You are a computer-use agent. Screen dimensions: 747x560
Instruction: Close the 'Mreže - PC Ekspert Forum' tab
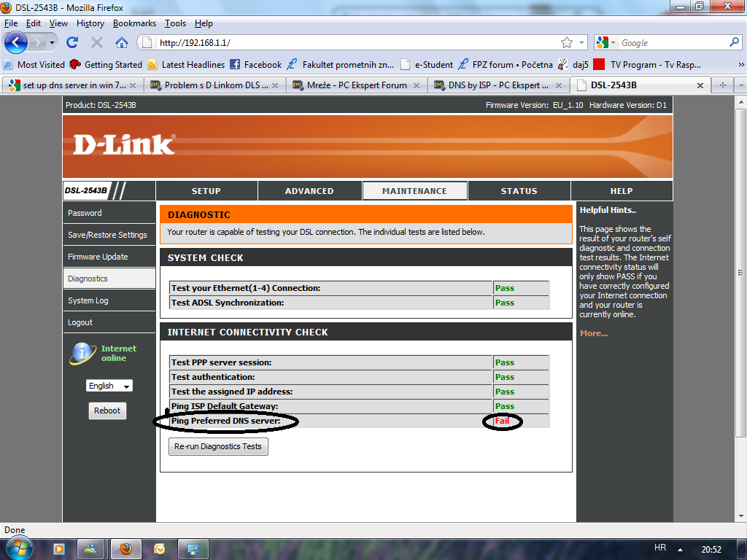click(x=417, y=85)
